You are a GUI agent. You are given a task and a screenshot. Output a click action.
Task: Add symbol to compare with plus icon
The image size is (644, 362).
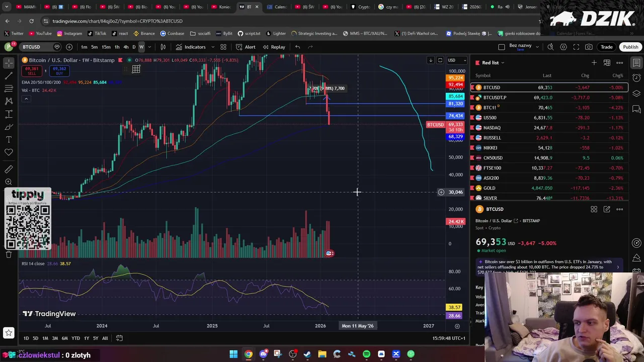coord(69,47)
